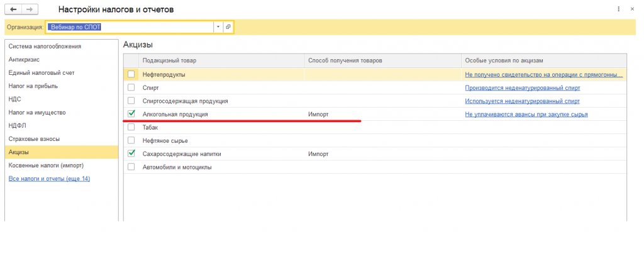Open the link "Не получено свидетельство на операции"
The width and height of the screenshot is (644, 265).
point(544,74)
